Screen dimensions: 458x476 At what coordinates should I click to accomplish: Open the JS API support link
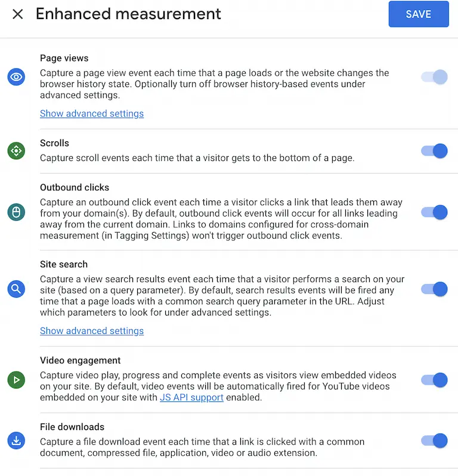(x=191, y=397)
